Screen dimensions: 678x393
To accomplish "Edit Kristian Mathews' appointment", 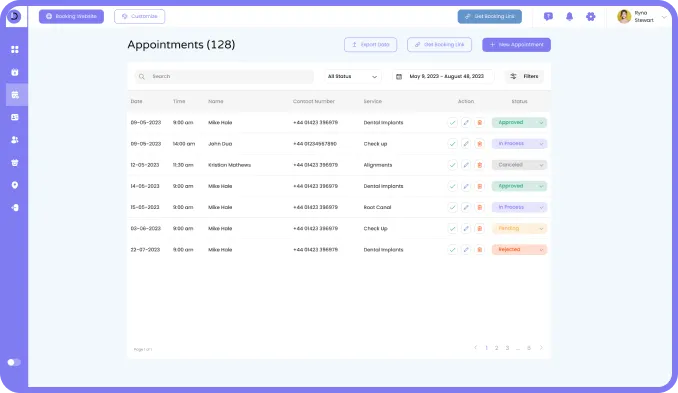I will [466, 165].
